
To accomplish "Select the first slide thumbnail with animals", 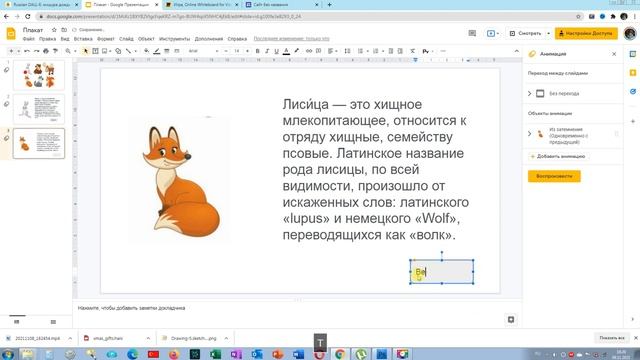I will tap(39, 75).
